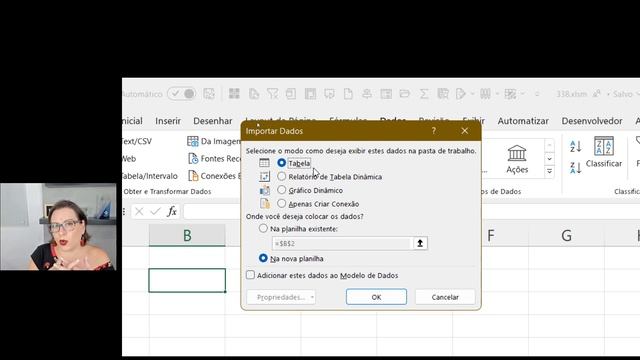Viewport: 640px width, 360px height.
Task: Choose Na nova planilha radio
Action: tap(263, 258)
